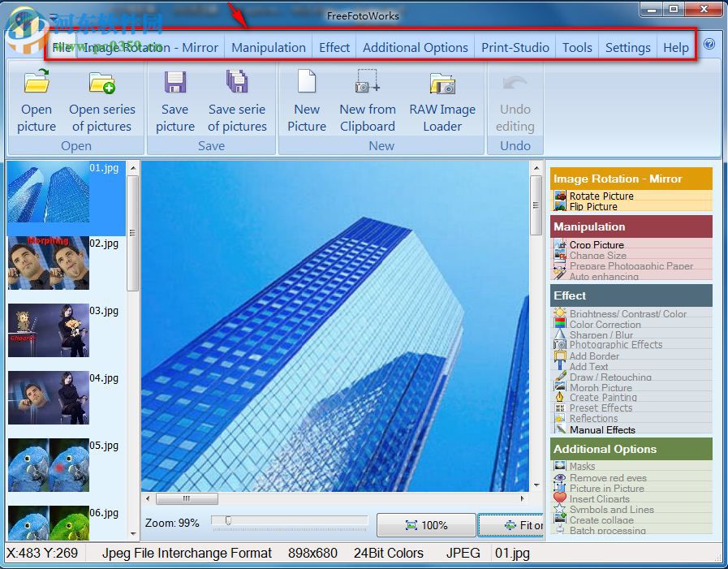Image resolution: width=728 pixels, height=569 pixels.
Task: Select the 05.jpg parrot thumbnail
Action: pyautogui.click(x=47, y=465)
